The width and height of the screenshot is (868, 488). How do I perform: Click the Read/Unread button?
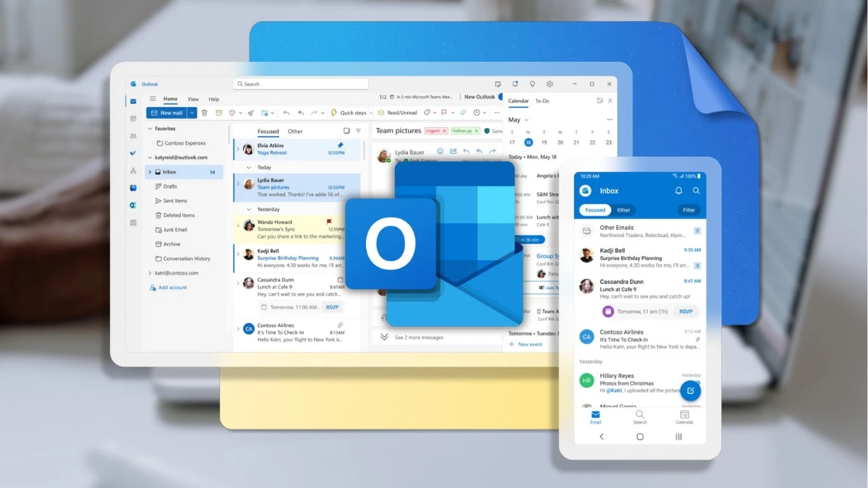(397, 113)
